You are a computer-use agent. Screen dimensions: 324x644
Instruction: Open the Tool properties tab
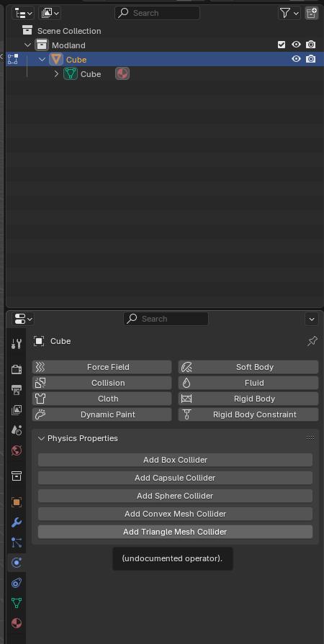point(17,344)
